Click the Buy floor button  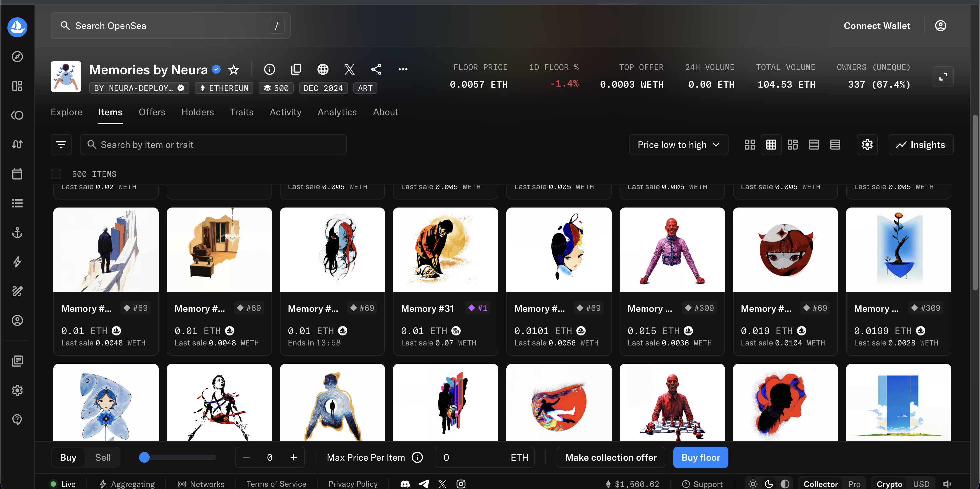click(x=700, y=457)
